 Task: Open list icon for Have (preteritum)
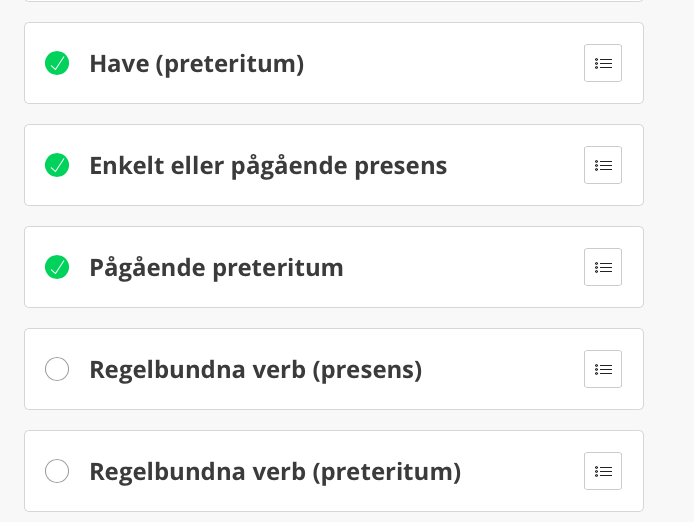point(603,63)
